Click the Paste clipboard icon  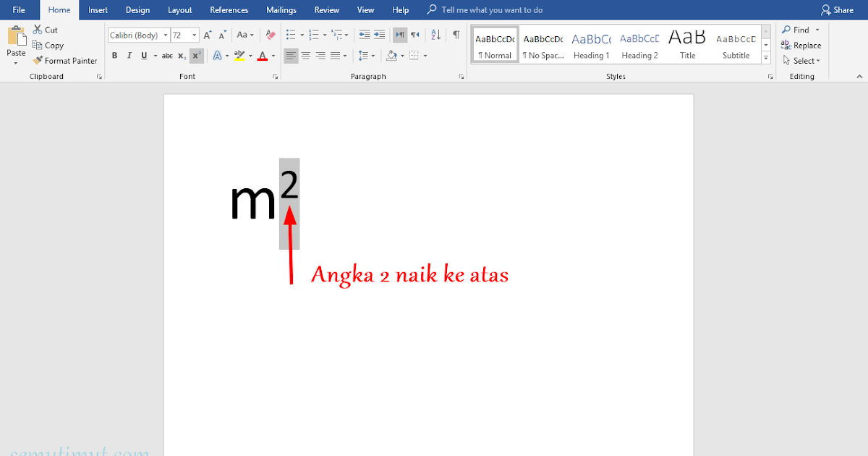click(x=16, y=37)
